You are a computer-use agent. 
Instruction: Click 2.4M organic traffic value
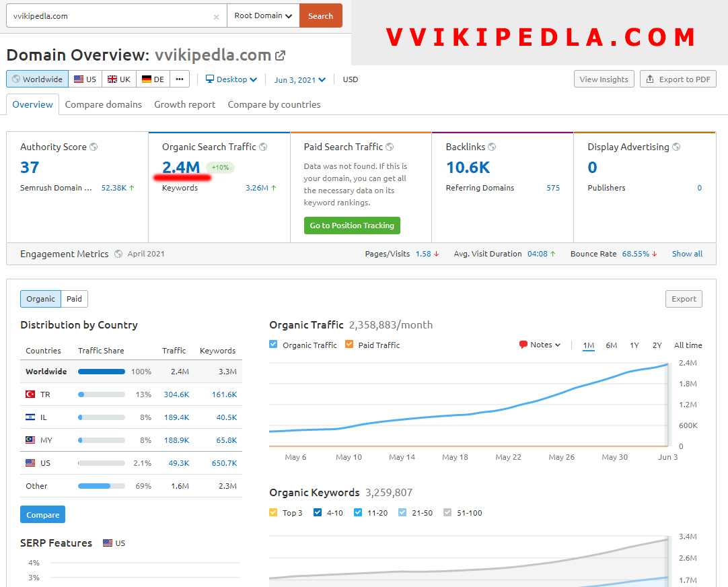coord(181,167)
